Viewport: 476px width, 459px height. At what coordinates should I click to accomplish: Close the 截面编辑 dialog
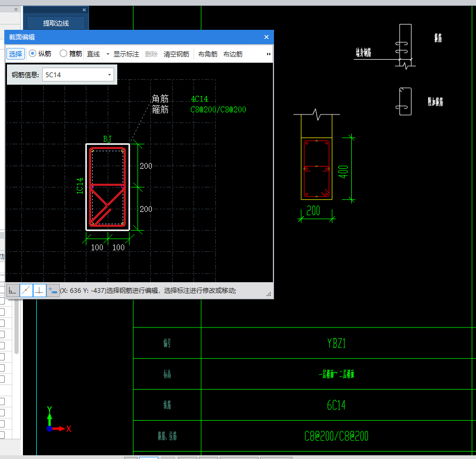[x=266, y=37]
